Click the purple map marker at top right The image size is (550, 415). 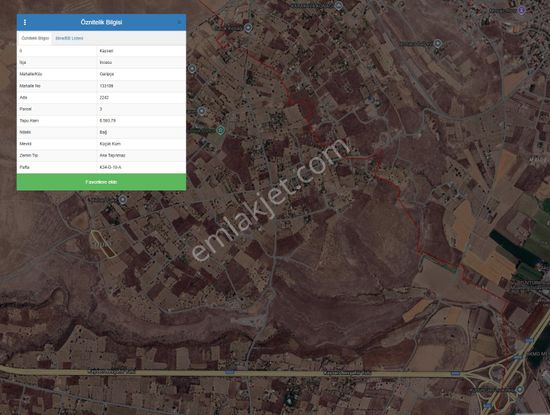click(522, 11)
